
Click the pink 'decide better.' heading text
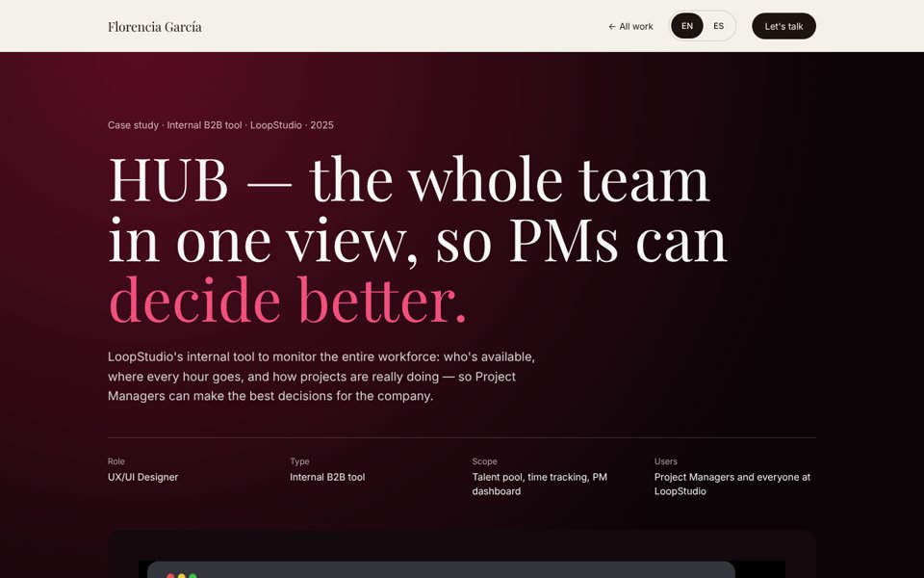coord(288,300)
